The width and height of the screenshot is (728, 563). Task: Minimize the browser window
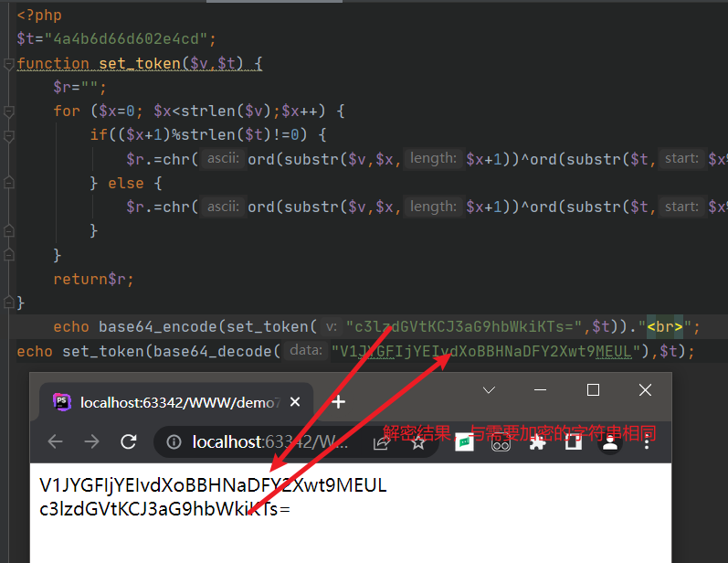pyautogui.click(x=540, y=389)
